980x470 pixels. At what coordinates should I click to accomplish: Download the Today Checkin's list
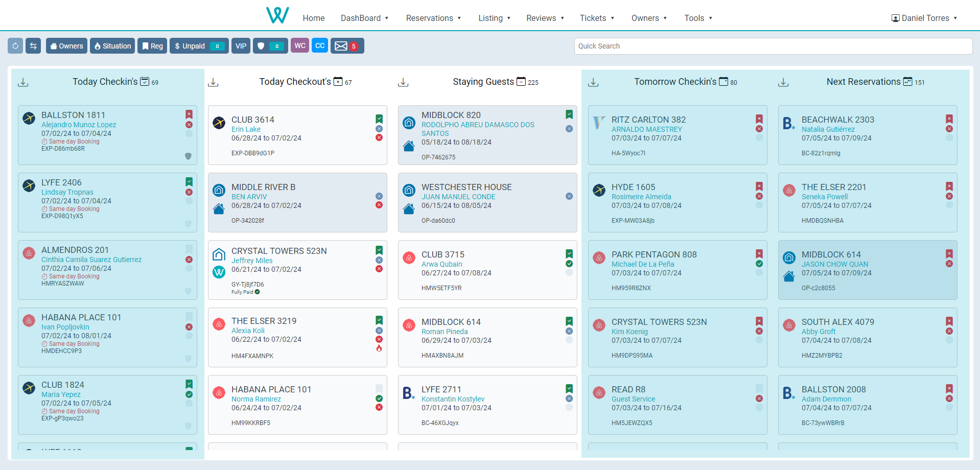tap(23, 82)
